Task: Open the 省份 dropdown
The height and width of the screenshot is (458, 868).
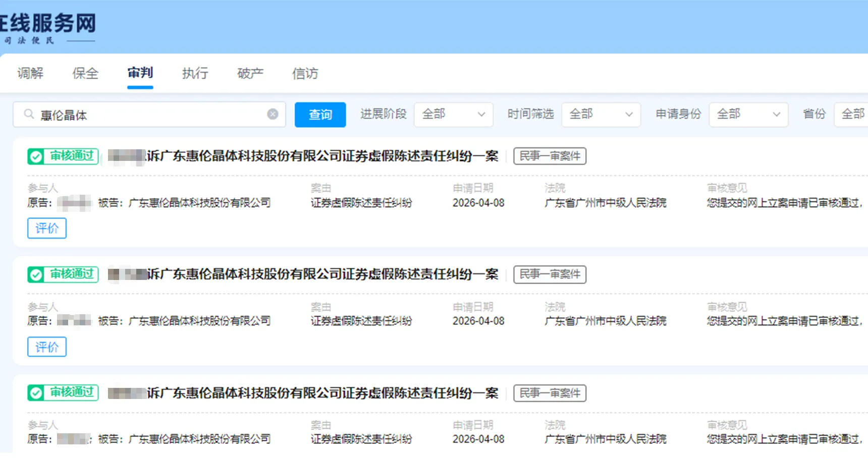Action: pyautogui.click(x=851, y=115)
